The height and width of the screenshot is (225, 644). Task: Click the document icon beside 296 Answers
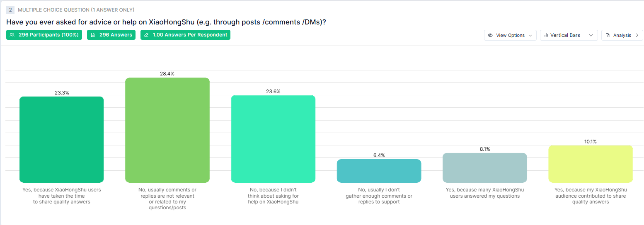(x=93, y=35)
